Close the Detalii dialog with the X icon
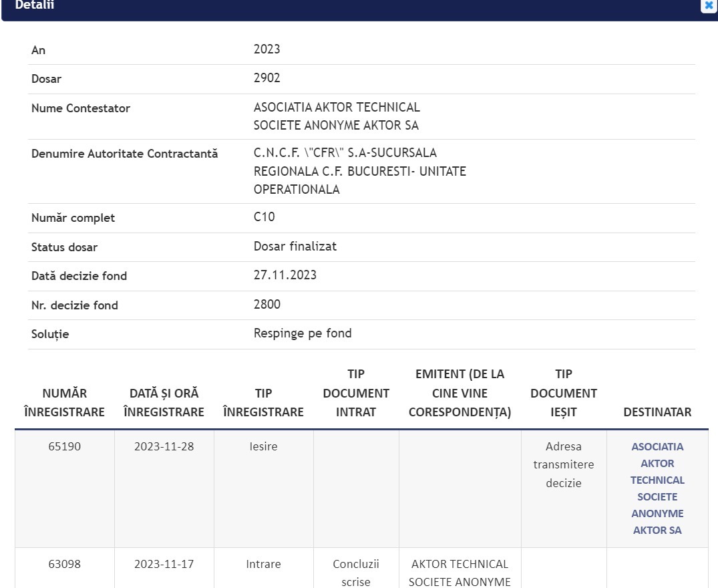Viewport: 718px width, 588px height. [709, 5]
